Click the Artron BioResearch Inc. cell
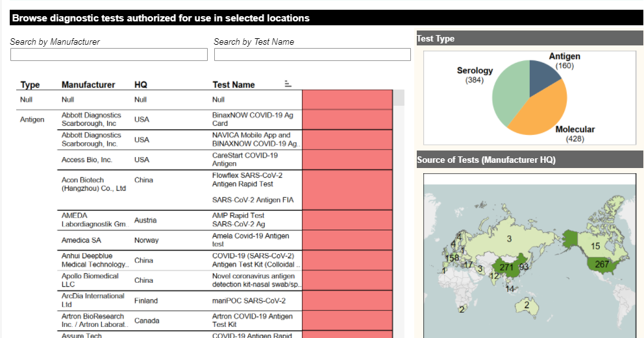 pyautogui.click(x=95, y=320)
